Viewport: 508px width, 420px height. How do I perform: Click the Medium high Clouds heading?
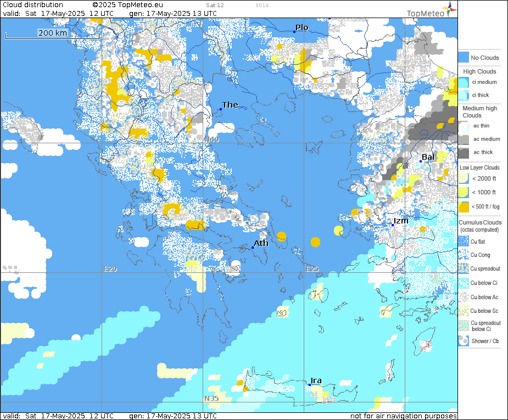(480, 111)
